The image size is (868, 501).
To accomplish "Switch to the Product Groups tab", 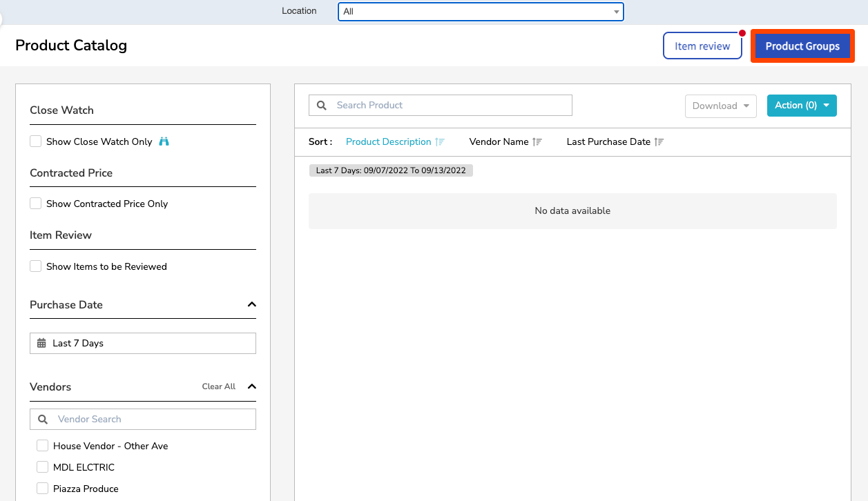I will point(802,46).
